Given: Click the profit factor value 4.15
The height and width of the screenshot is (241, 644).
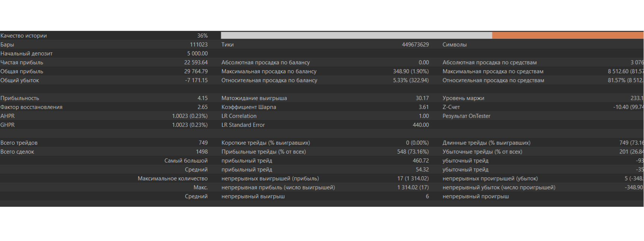Looking at the screenshot, I should point(203,98).
